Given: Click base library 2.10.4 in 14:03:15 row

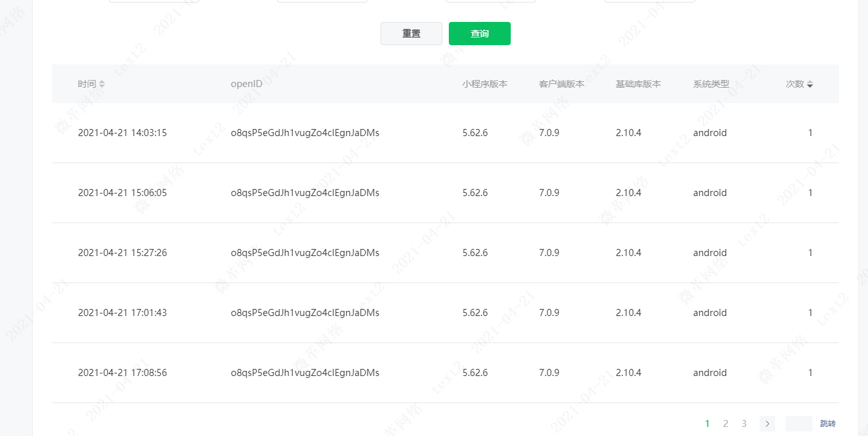Looking at the screenshot, I should pyautogui.click(x=629, y=133).
